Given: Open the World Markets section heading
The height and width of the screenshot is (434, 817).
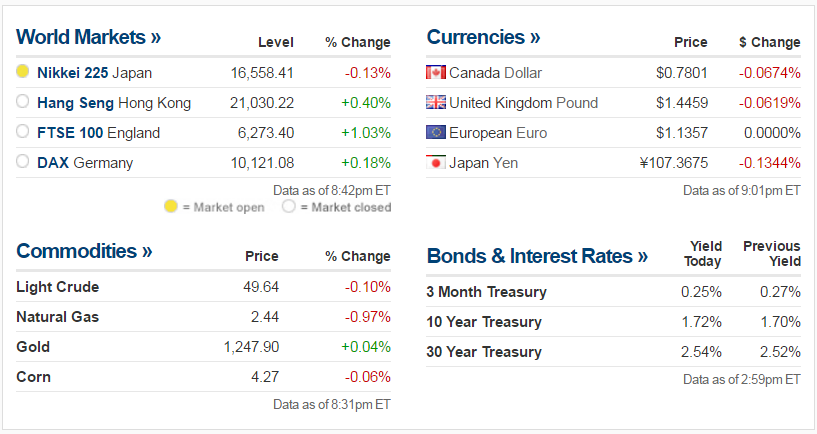Looking at the screenshot, I should (88, 38).
